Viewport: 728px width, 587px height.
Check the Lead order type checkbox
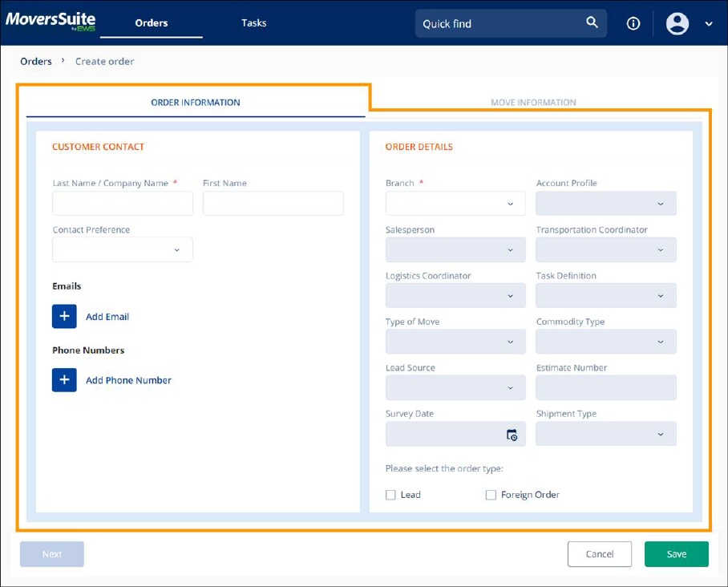coord(390,495)
